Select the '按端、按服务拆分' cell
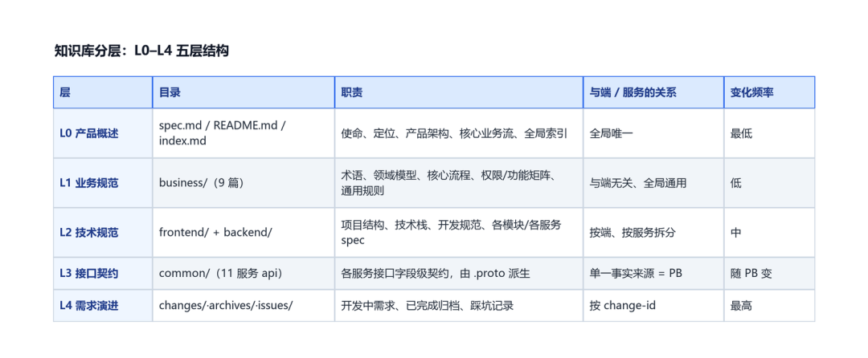Viewport: 868px width, 358px height. (x=653, y=233)
